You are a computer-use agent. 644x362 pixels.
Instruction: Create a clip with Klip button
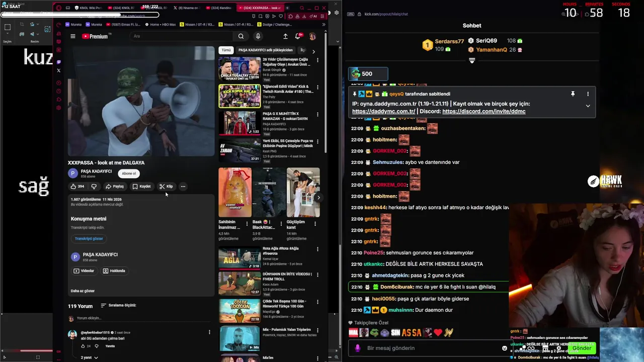coord(166,187)
